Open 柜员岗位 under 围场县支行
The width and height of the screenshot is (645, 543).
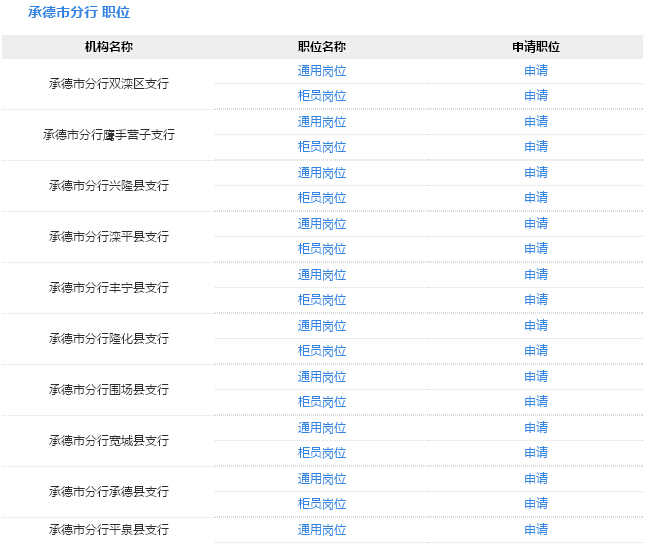click(322, 402)
